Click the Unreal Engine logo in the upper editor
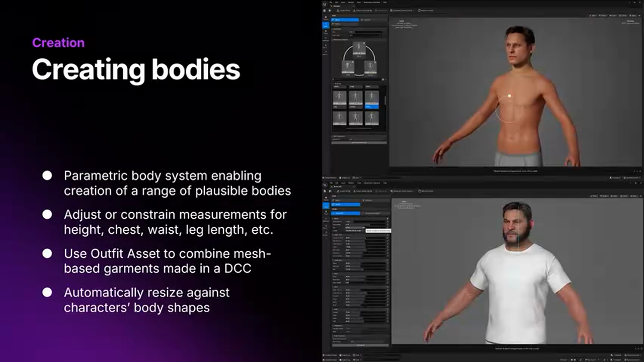 point(325,4)
